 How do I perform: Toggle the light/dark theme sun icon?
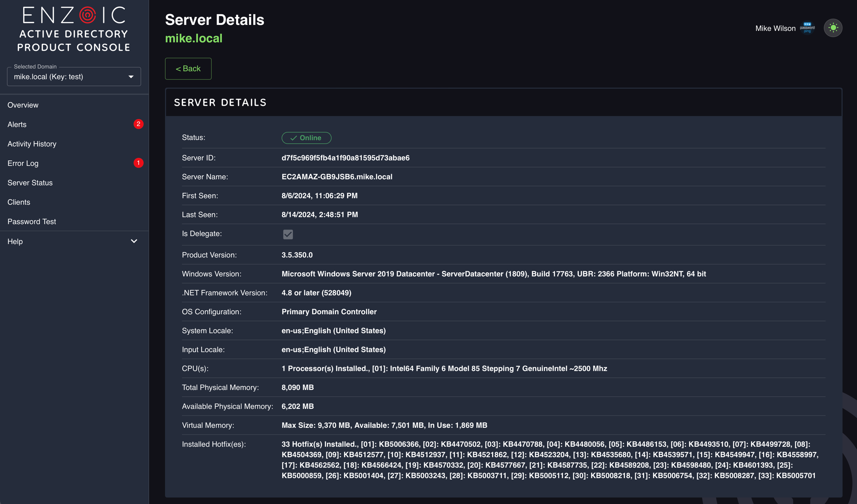pos(833,28)
